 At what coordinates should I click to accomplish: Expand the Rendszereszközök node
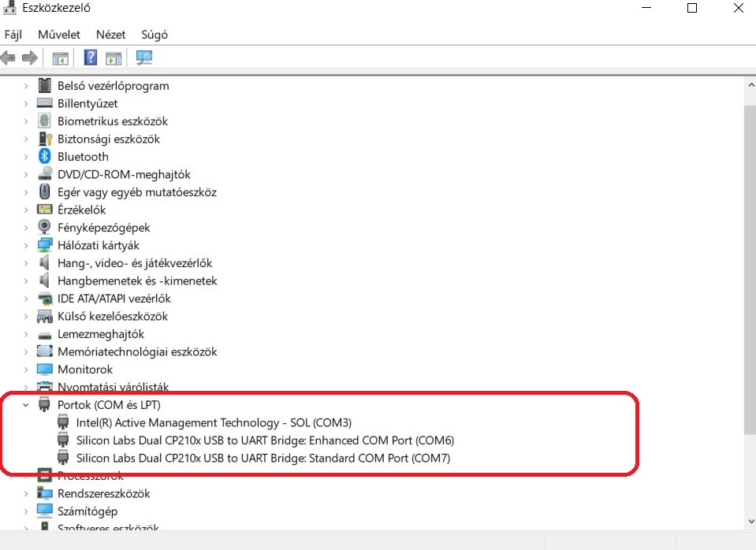[25, 493]
